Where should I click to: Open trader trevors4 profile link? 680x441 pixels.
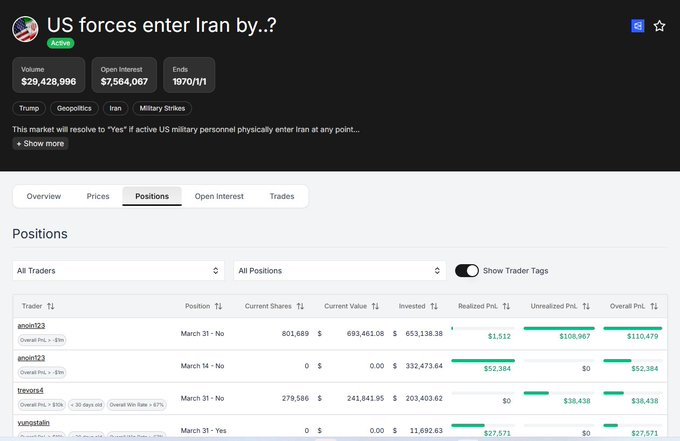pos(30,390)
